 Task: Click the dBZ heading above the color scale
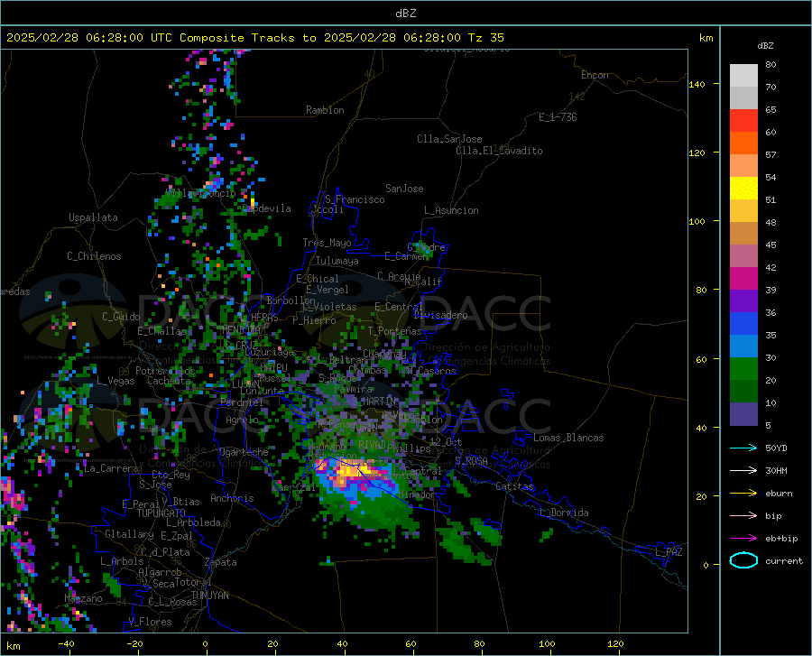765,45
